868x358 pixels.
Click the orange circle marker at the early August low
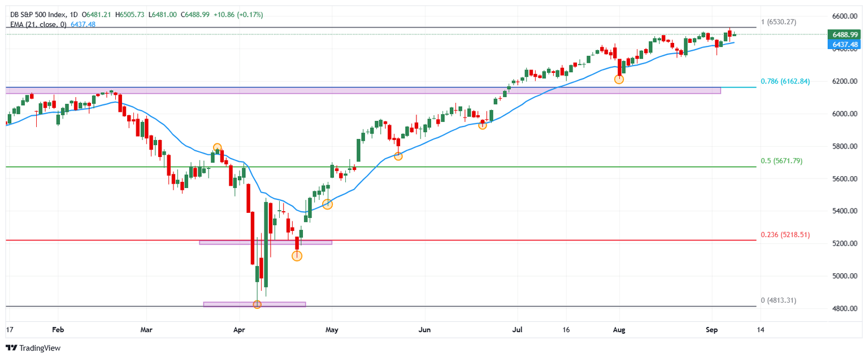619,80
